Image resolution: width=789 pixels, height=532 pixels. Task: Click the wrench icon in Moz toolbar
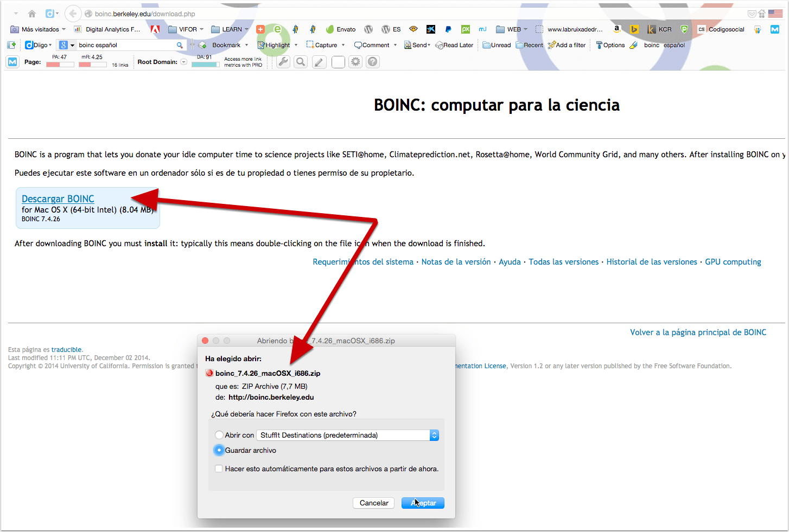click(x=283, y=62)
